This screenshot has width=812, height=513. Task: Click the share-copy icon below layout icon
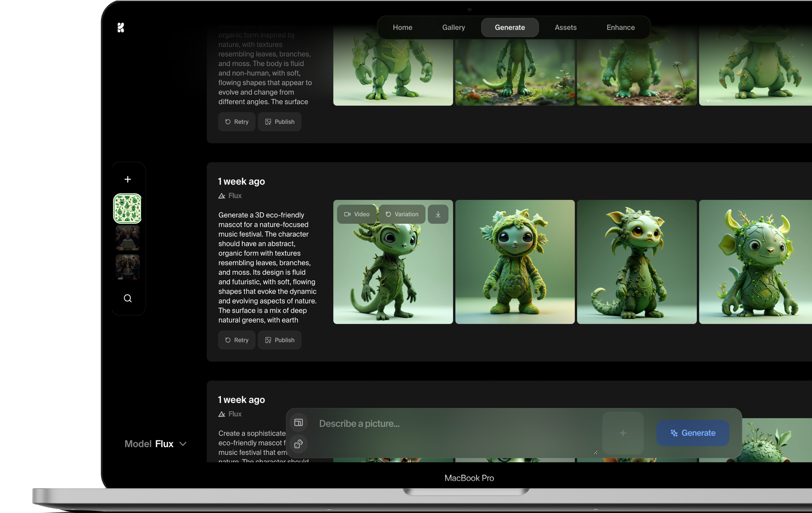[298, 444]
